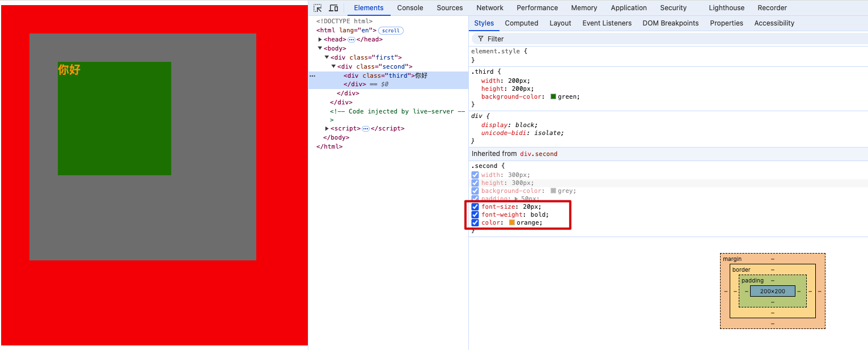Click the ellipsis badge inside script tag
Image resolution: width=868 pixels, height=350 pixels.
tap(365, 129)
